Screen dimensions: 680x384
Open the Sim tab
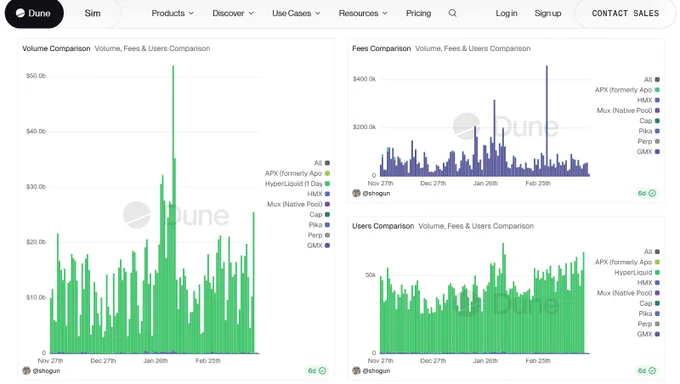[92, 13]
